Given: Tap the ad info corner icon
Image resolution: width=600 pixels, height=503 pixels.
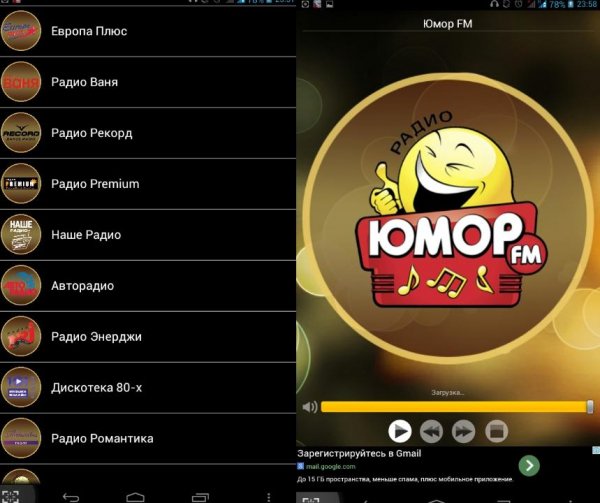Looking at the screenshot, I should point(596,450).
